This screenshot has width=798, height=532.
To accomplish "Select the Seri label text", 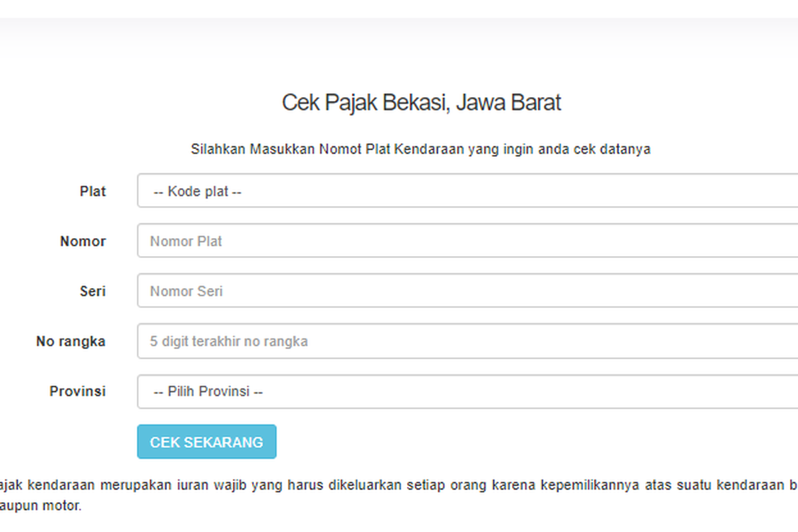I will tap(93, 291).
